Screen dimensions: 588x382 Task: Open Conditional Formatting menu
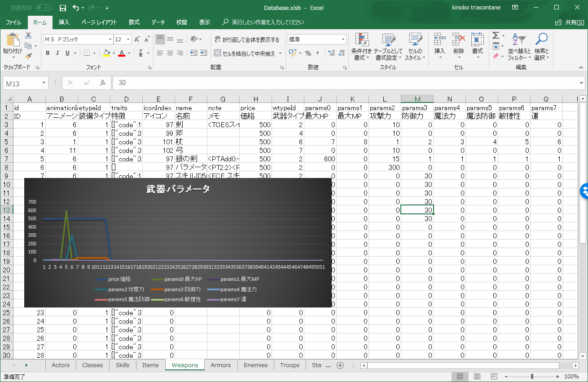tap(361, 47)
